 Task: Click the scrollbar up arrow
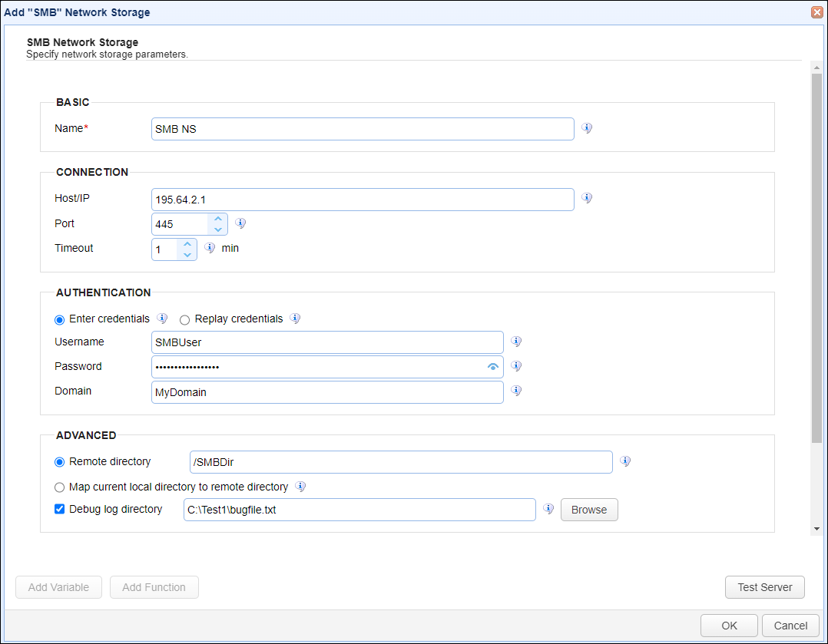pos(817,68)
